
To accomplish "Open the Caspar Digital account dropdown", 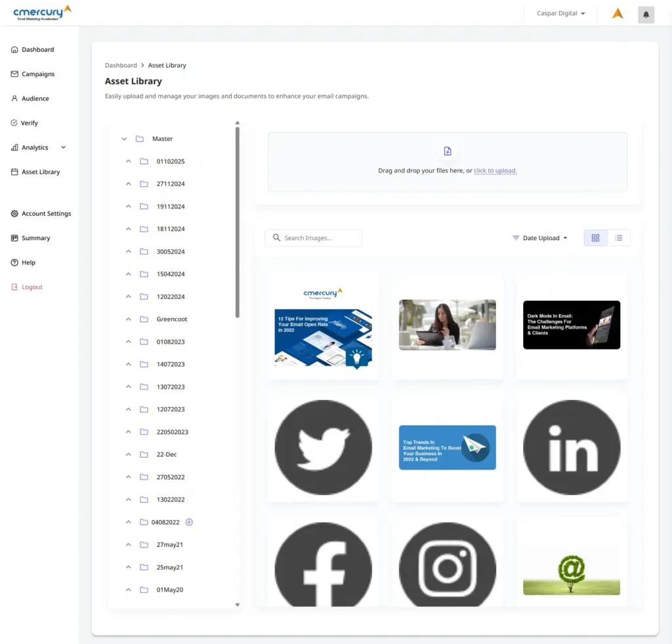I will 562,14.
